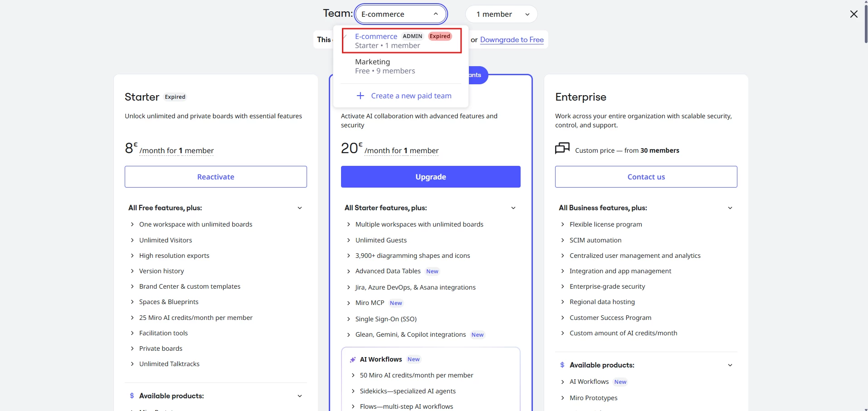This screenshot has width=868, height=411.
Task: Select the E-commerce Starter team entry
Action: 402,41
